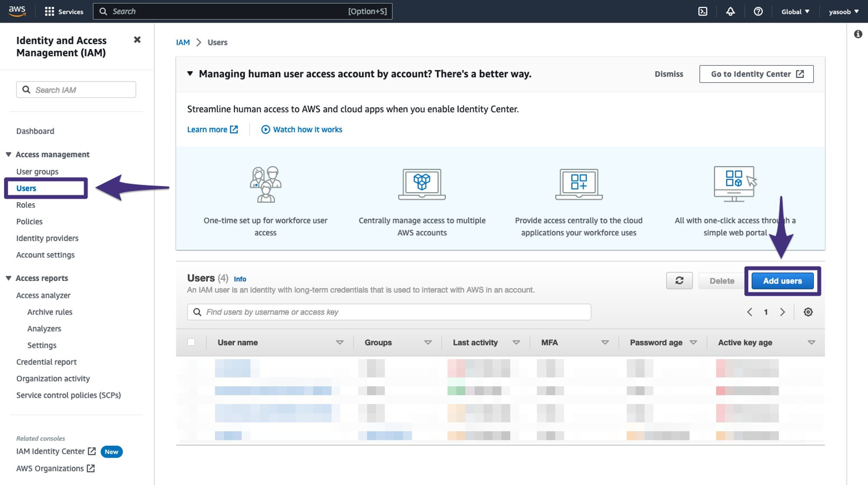Screen dimensions: 868x485
Task: Open AWS Organizations related console
Action: coord(56,469)
